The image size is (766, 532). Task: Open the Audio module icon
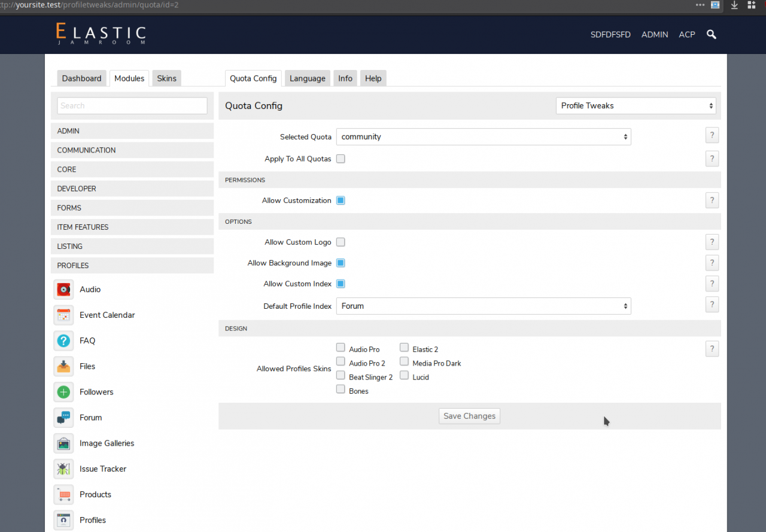tap(63, 290)
